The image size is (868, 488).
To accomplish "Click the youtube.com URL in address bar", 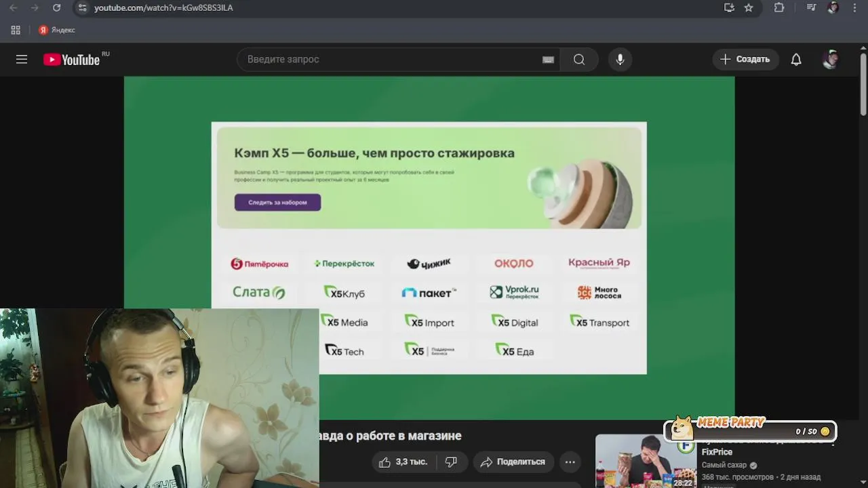I will (163, 8).
